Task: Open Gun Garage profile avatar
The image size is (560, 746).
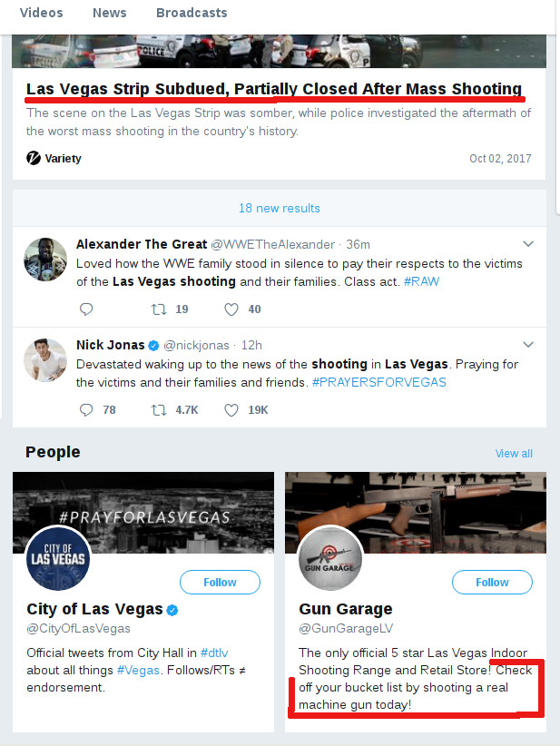Action: point(329,558)
